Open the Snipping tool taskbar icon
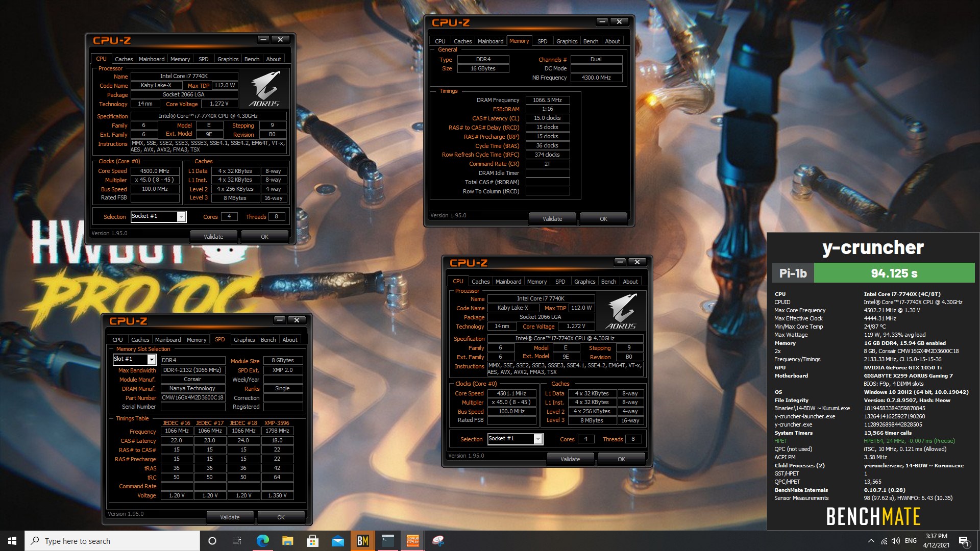Viewport: 980px width, 551px height. 438,541
